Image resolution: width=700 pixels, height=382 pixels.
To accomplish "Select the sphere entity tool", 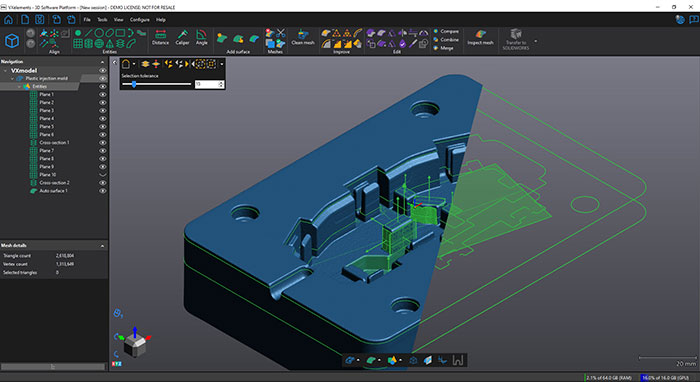I will [x=99, y=44].
